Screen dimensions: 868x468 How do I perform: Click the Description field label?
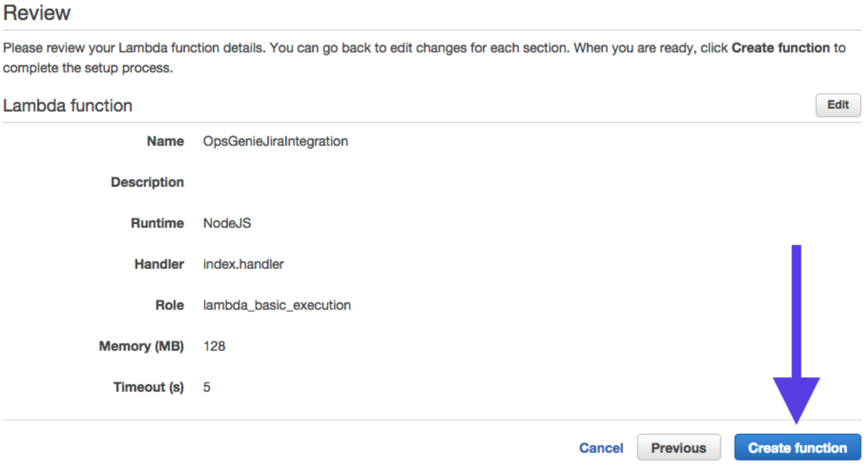(147, 183)
